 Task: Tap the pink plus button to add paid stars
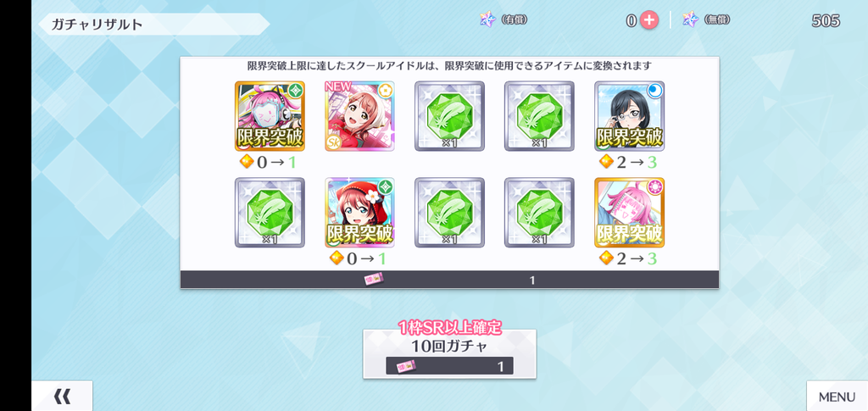(x=648, y=20)
